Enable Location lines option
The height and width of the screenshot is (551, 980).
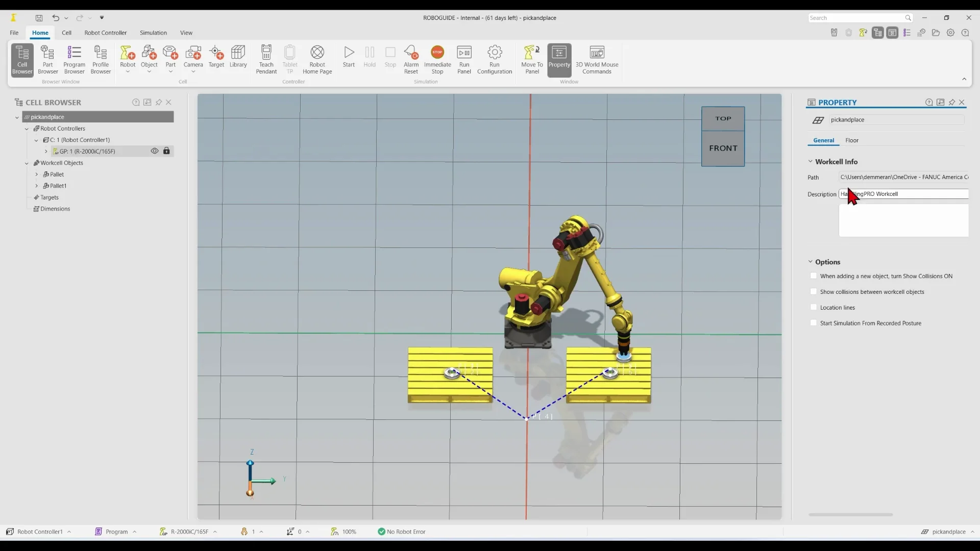(814, 307)
